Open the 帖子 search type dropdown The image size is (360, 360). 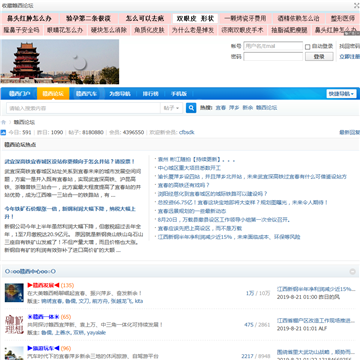[172, 108]
